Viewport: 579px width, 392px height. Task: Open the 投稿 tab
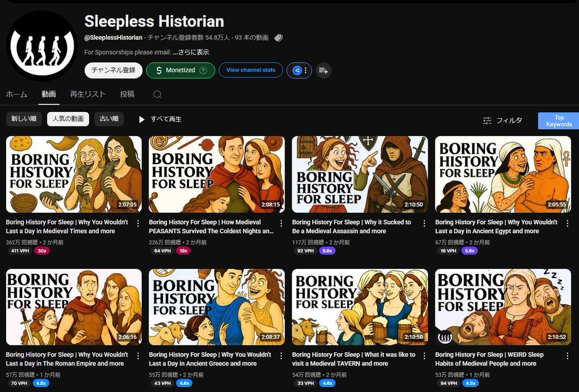(127, 94)
